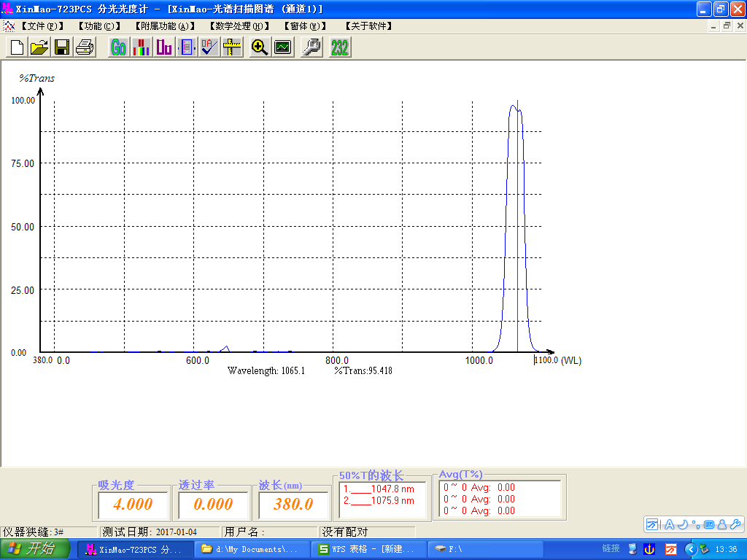Save the spectrum using floppy disk icon
This screenshot has width=747, height=560.
tap(62, 47)
